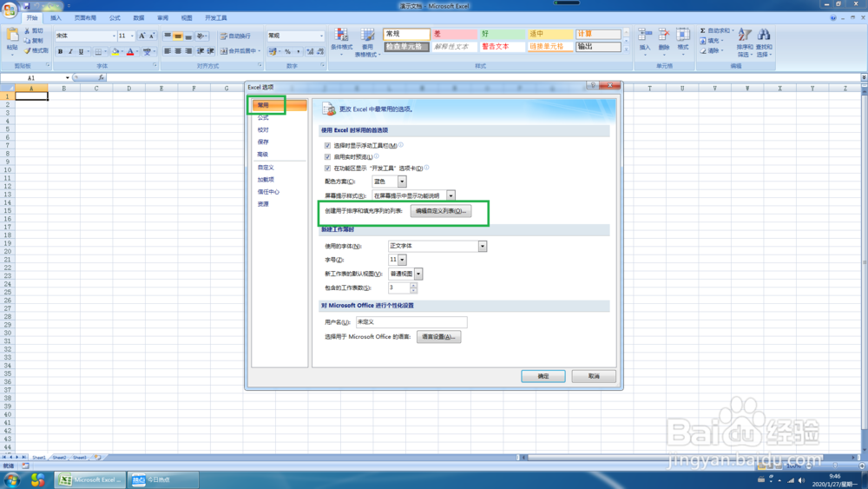The width and height of the screenshot is (868, 489).
Task: Click the increase decimal icon
Action: tap(310, 51)
